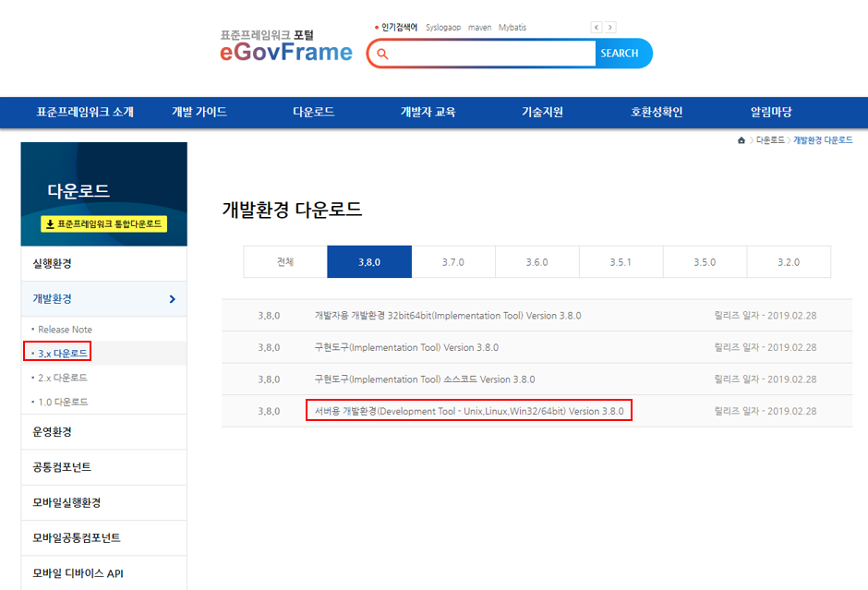Expand the 실행환경 sidebar section

click(53, 264)
